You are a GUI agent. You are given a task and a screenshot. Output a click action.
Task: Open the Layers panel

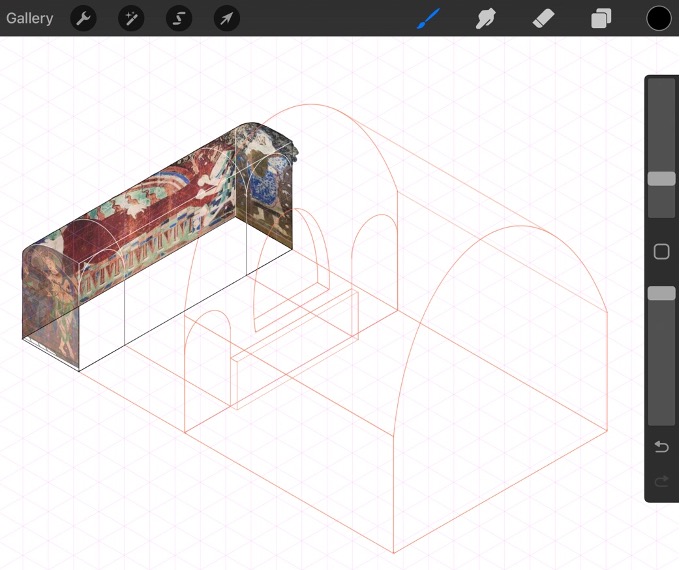(601, 19)
